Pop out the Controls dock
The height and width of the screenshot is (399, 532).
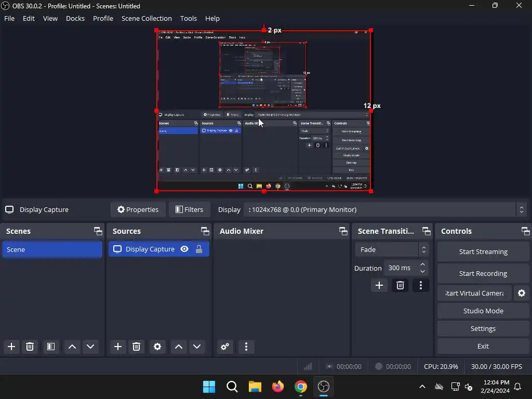pos(526,231)
